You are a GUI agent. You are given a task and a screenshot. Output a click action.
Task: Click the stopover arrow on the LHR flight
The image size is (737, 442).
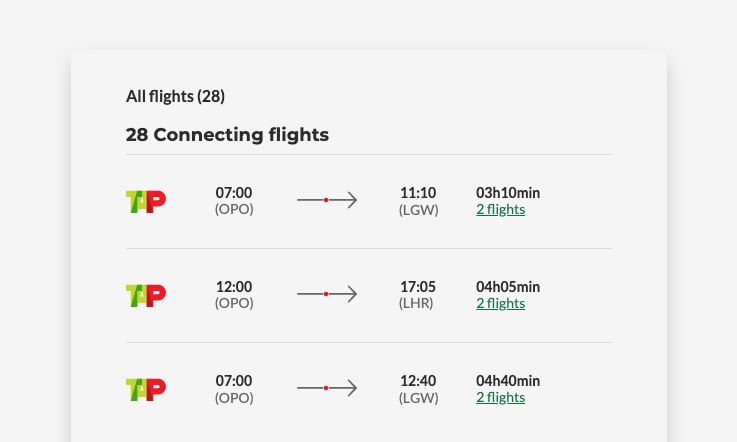tap(327, 294)
